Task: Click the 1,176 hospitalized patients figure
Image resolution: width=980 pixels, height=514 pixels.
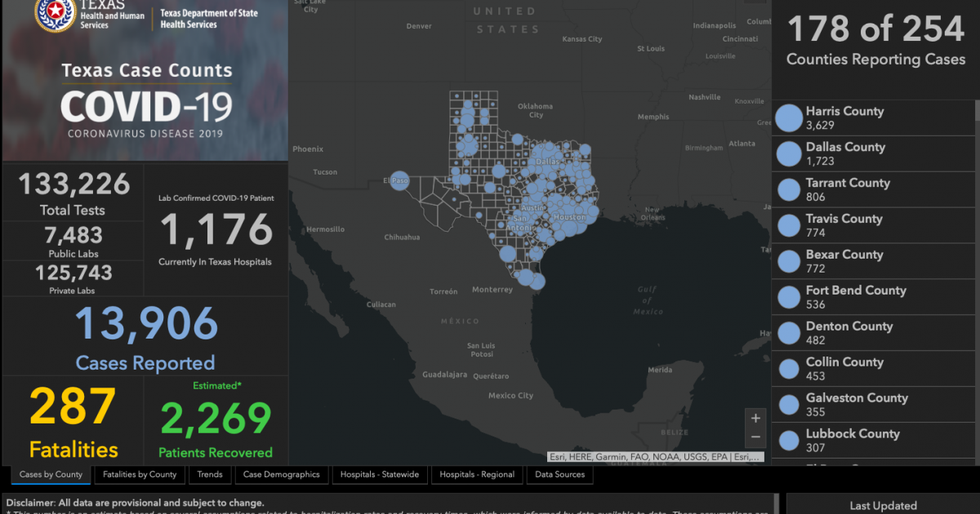Action: click(216, 230)
